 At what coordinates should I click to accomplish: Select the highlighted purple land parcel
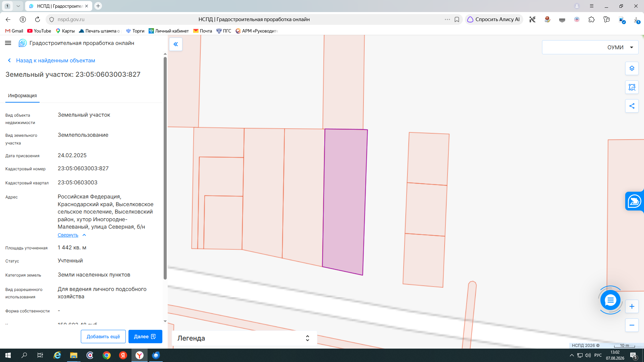pyautogui.click(x=345, y=201)
